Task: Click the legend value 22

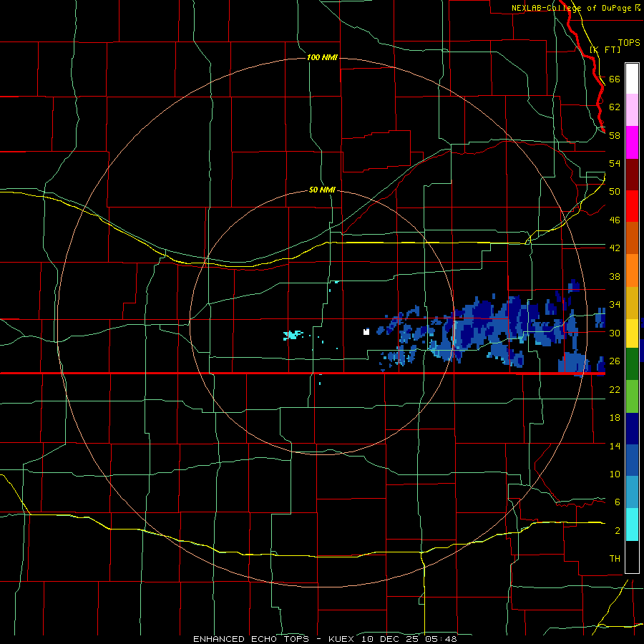Action: point(615,389)
